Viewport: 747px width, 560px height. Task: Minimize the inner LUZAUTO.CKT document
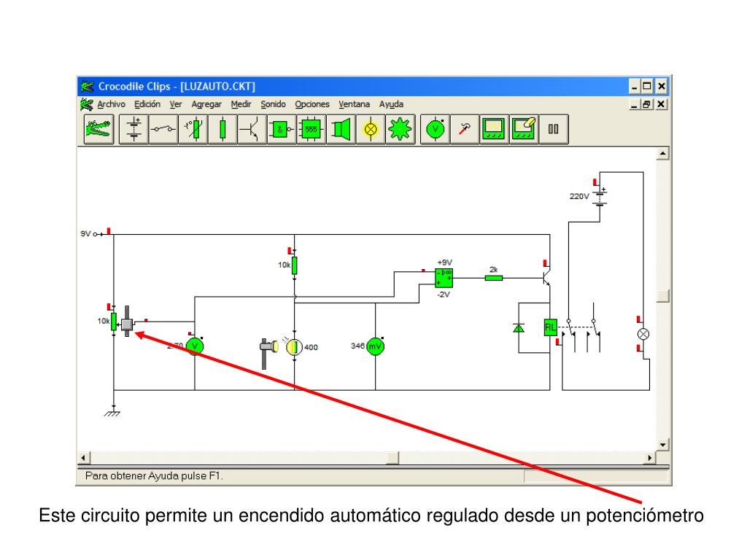pyautogui.click(x=634, y=104)
